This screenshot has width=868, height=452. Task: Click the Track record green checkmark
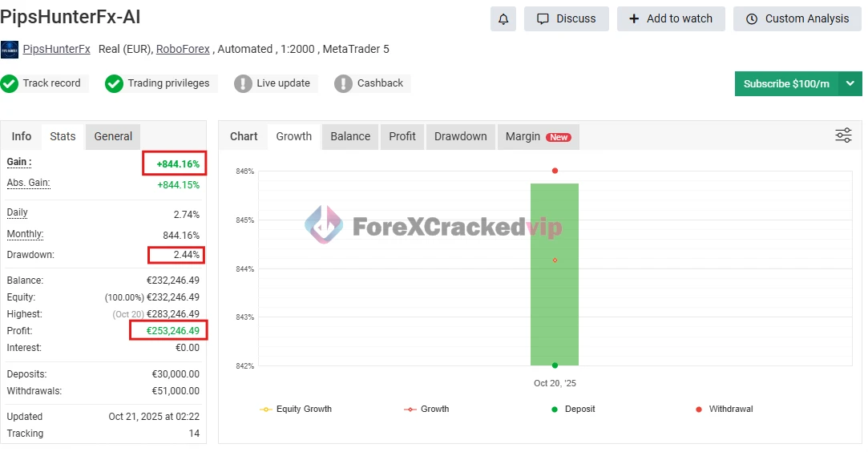(x=10, y=83)
